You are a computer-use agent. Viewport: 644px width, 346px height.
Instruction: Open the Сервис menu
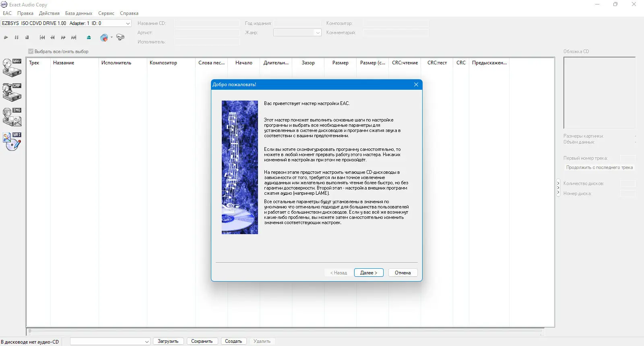(106, 13)
